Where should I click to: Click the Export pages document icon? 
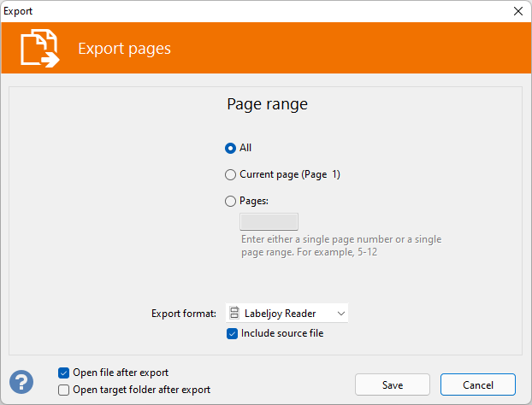pyautogui.click(x=40, y=49)
